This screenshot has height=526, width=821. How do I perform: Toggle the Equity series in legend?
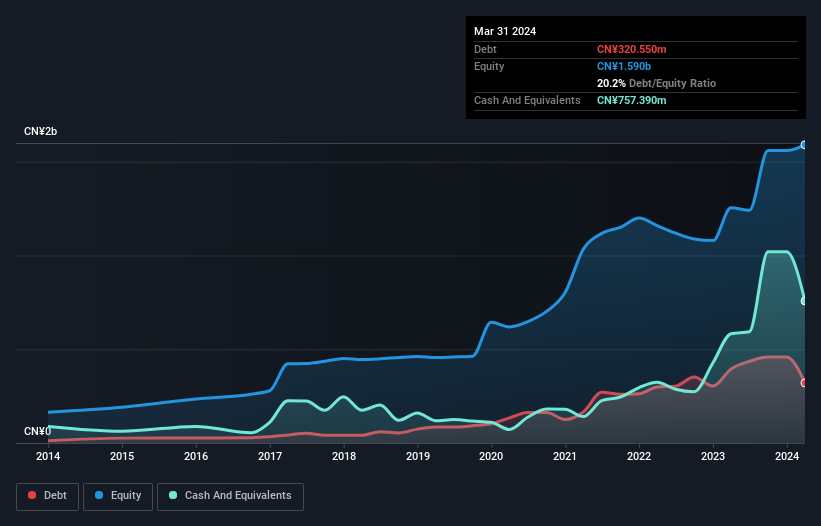click(x=118, y=495)
